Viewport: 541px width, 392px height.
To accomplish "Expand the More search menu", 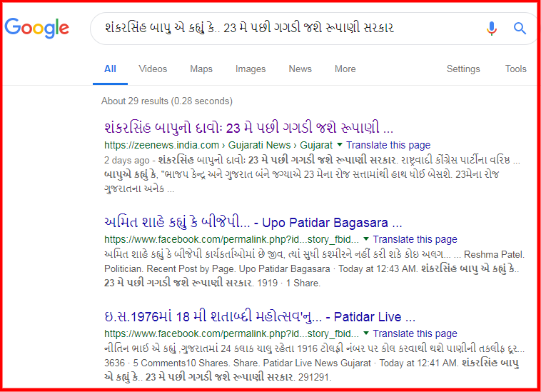I will coord(345,69).
